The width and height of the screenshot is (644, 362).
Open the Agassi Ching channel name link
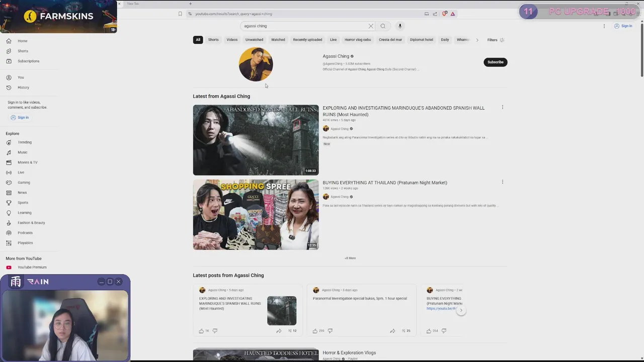point(336,56)
